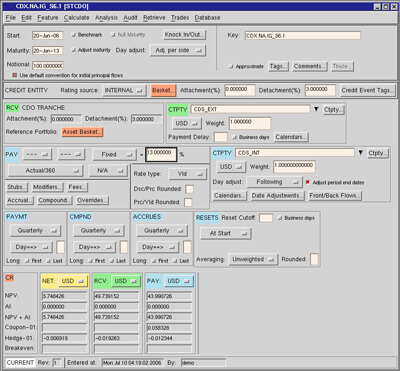The width and height of the screenshot is (400, 371).
Task: Click the Ctpty button beside CDS_INT
Action: [x=377, y=153]
